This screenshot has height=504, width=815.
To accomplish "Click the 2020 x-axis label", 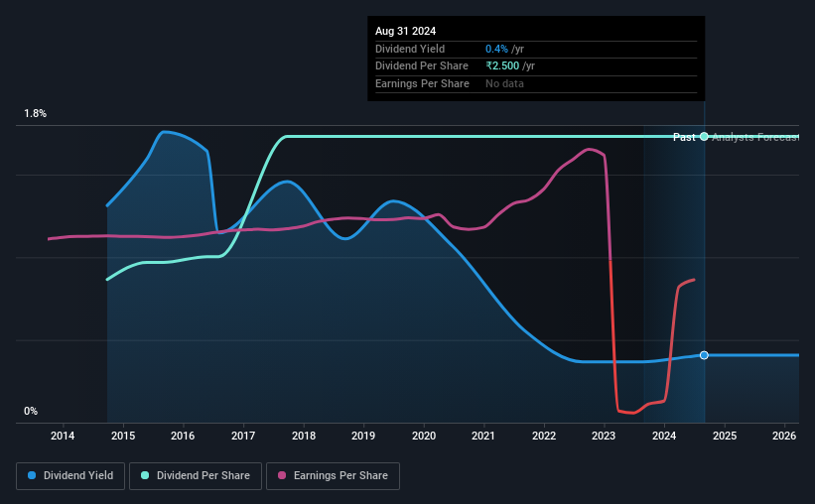I will [x=424, y=436].
